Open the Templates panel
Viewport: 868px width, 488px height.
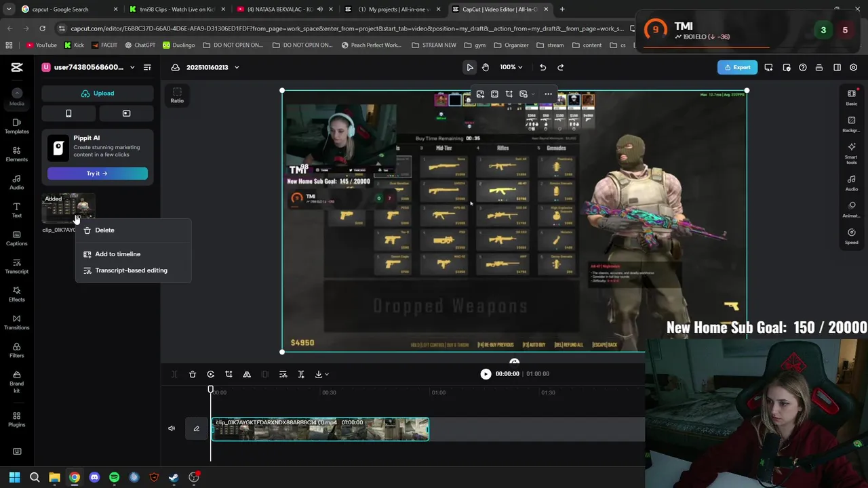tap(17, 126)
